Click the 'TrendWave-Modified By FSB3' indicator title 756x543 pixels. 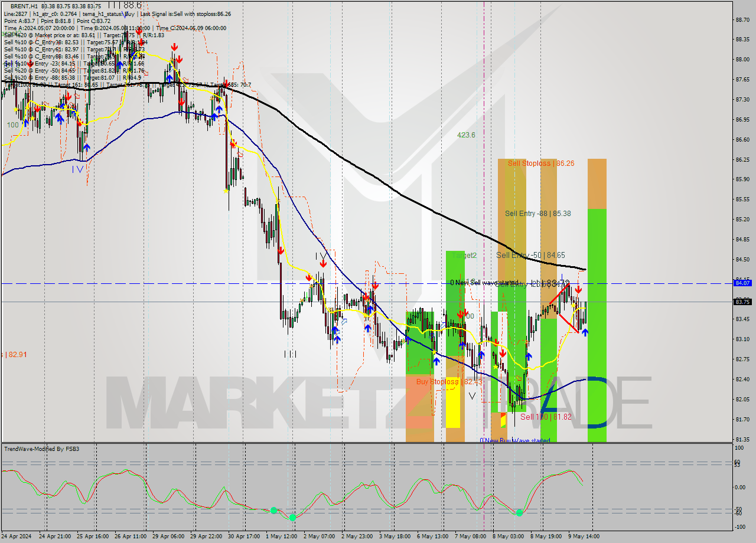[42, 449]
